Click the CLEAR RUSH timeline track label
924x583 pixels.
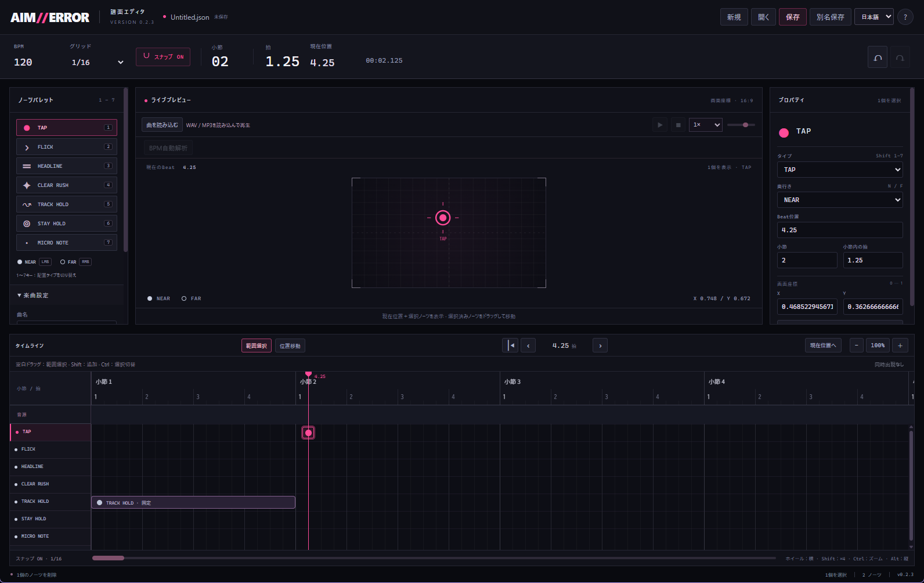(x=50, y=484)
